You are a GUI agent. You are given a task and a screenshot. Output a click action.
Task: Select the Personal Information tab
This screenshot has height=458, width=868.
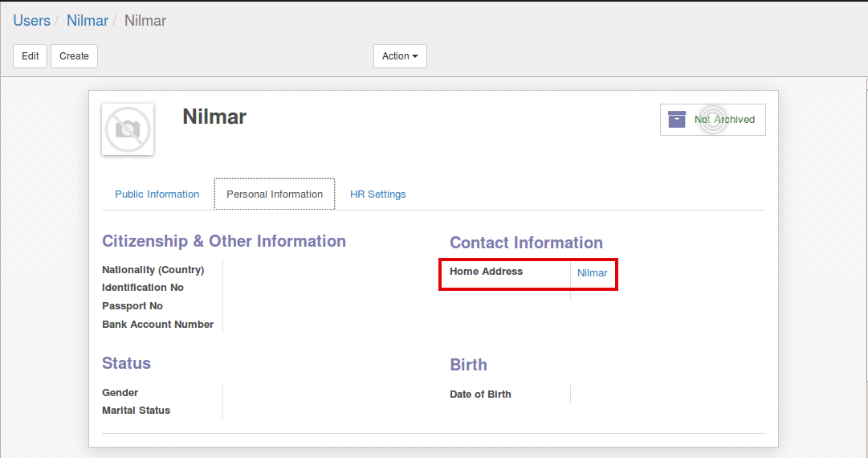tap(275, 194)
